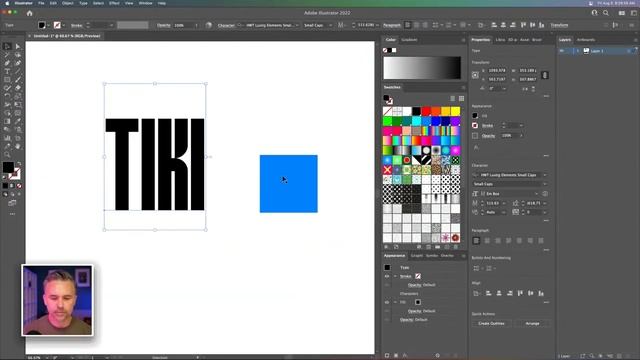
Task: Set paragraph align left in Properties
Action: point(476,241)
